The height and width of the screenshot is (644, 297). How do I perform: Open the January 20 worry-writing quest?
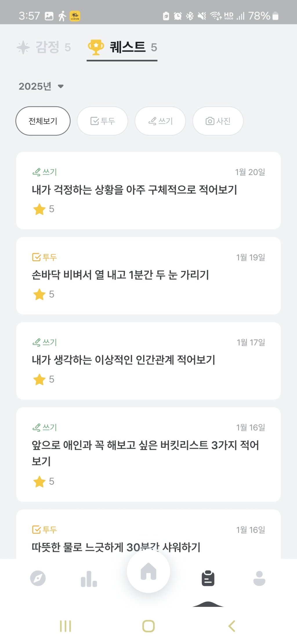tap(148, 190)
